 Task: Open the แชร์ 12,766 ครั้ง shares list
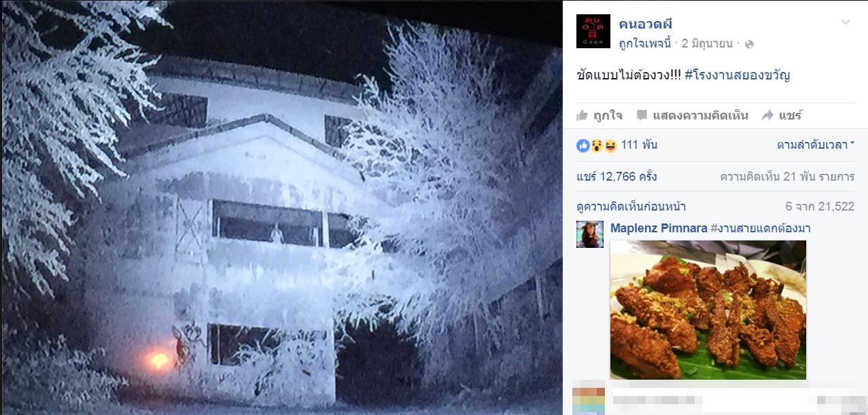click(617, 177)
